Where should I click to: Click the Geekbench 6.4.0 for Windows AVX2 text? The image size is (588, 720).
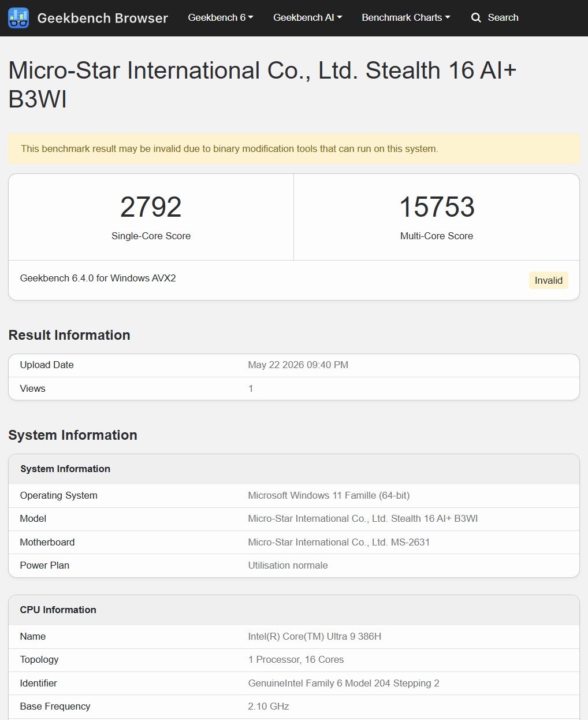pos(98,278)
